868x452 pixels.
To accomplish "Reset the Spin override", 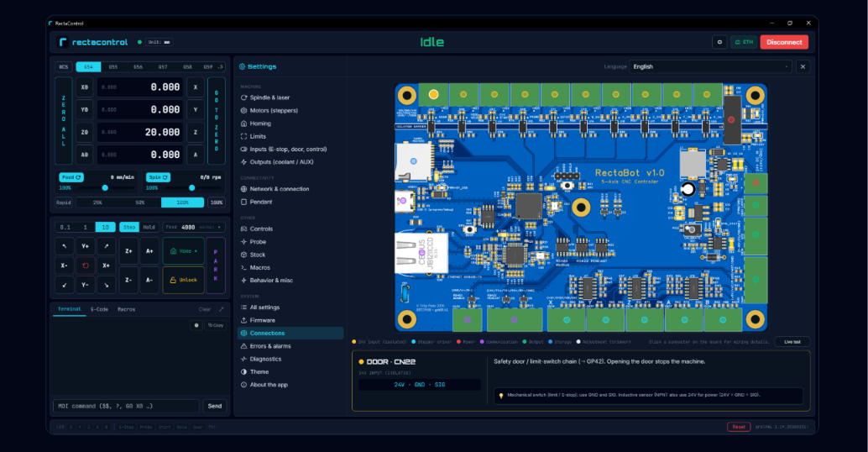I will pos(158,177).
